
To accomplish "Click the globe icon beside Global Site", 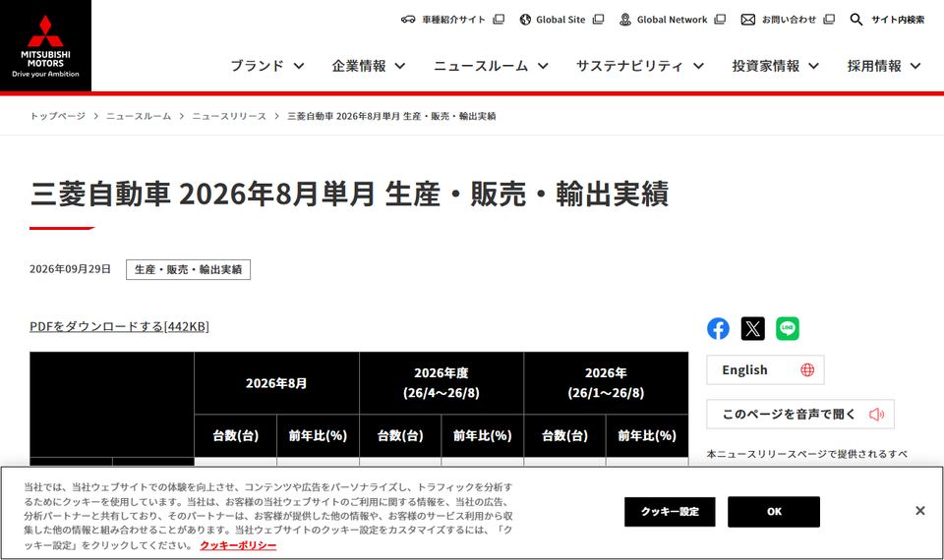I will (525, 20).
